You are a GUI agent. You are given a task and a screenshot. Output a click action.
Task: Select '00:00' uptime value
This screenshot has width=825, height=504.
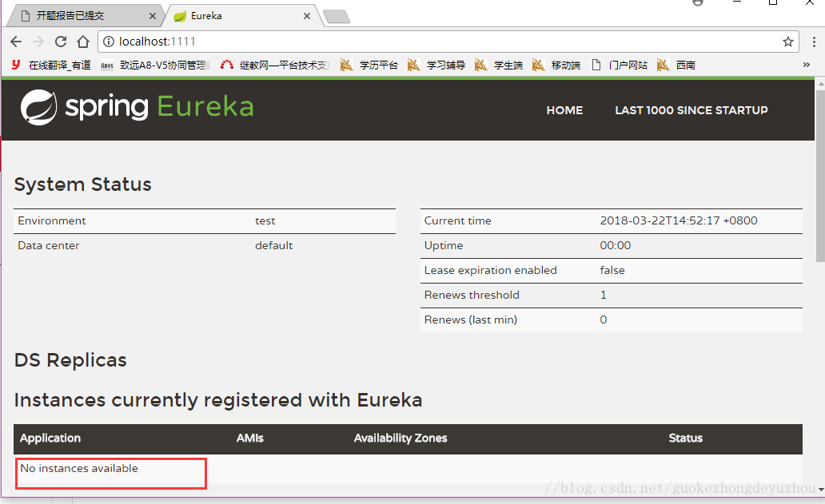[615, 245]
